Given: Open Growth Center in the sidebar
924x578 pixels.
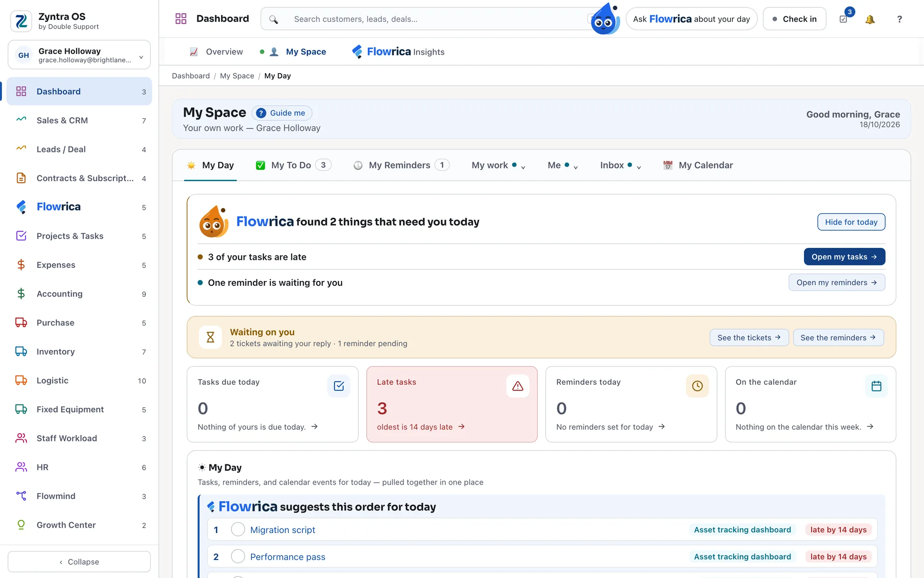Looking at the screenshot, I should point(79,525).
